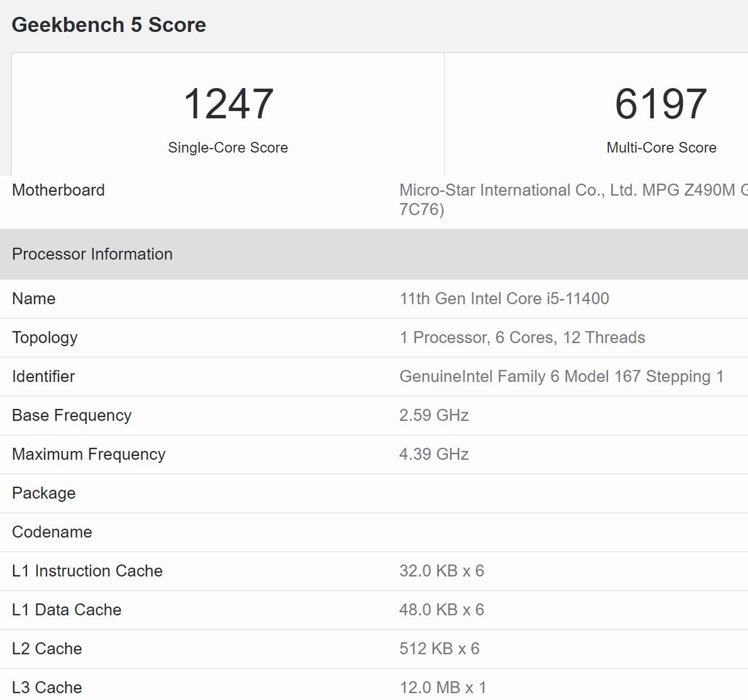Click the Codename row label
Viewport: 748px width, 700px height.
pyautogui.click(x=52, y=532)
